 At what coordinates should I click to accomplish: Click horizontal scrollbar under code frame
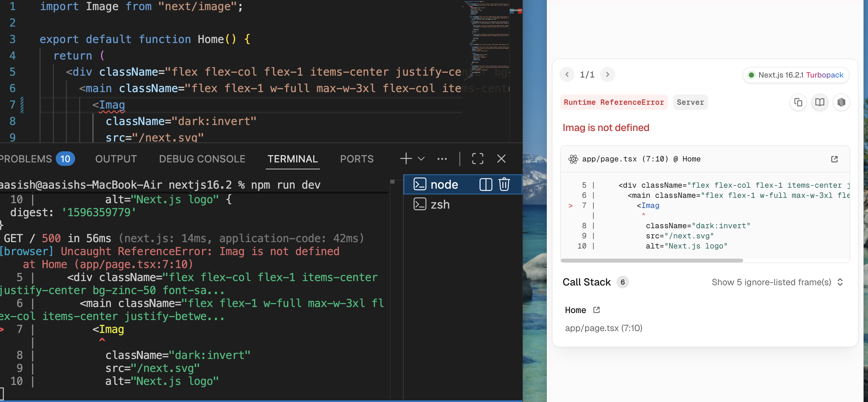point(651,261)
